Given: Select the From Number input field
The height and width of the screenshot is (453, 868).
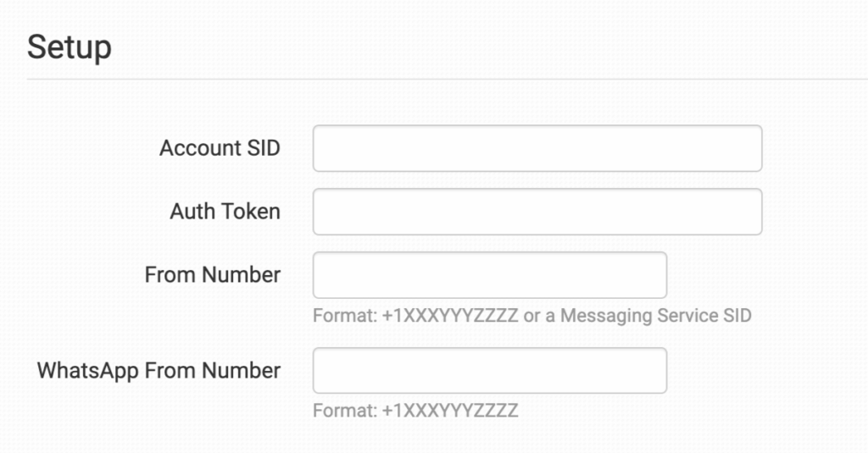Looking at the screenshot, I should coord(489,274).
